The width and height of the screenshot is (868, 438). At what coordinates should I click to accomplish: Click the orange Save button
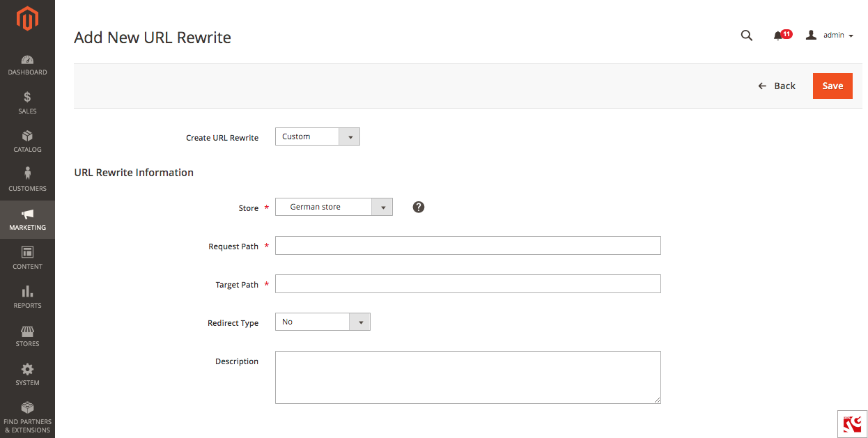pyautogui.click(x=832, y=86)
